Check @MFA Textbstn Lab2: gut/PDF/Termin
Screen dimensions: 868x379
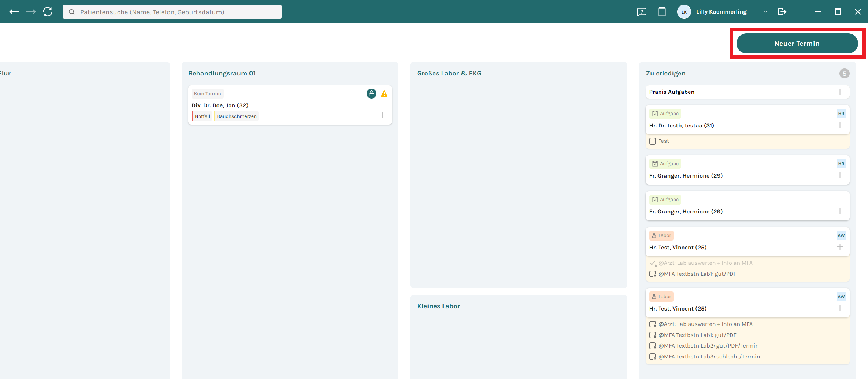coord(653,346)
